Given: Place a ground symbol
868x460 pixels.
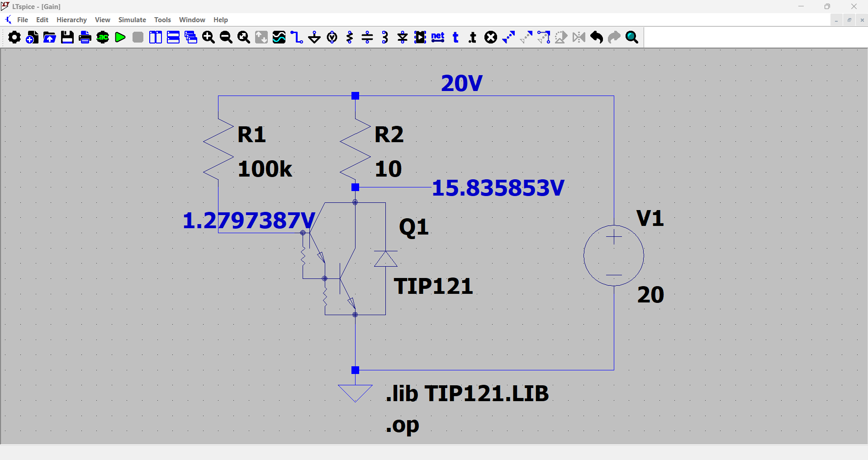Looking at the screenshot, I should tap(314, 37).
